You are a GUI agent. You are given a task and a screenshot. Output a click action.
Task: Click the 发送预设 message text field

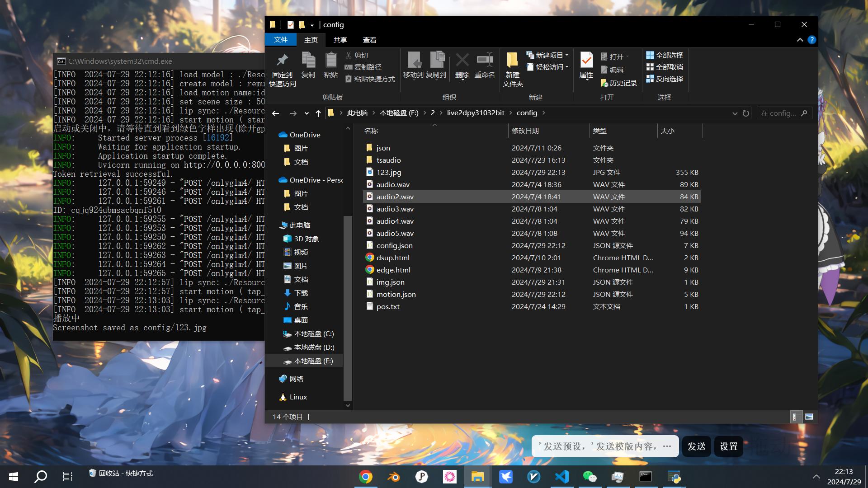605,446
